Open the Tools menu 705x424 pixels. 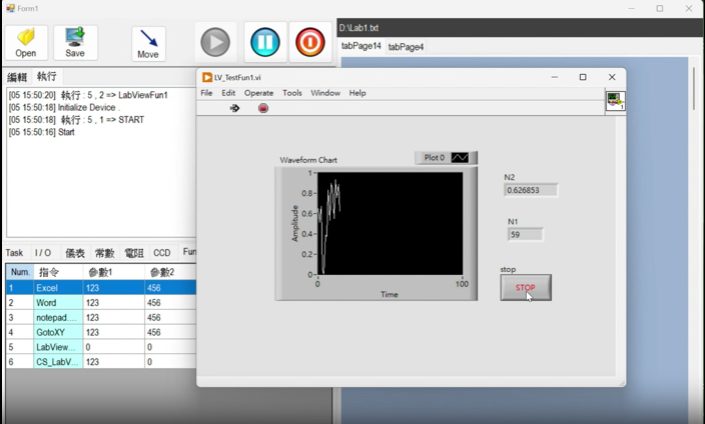(292, 93)
